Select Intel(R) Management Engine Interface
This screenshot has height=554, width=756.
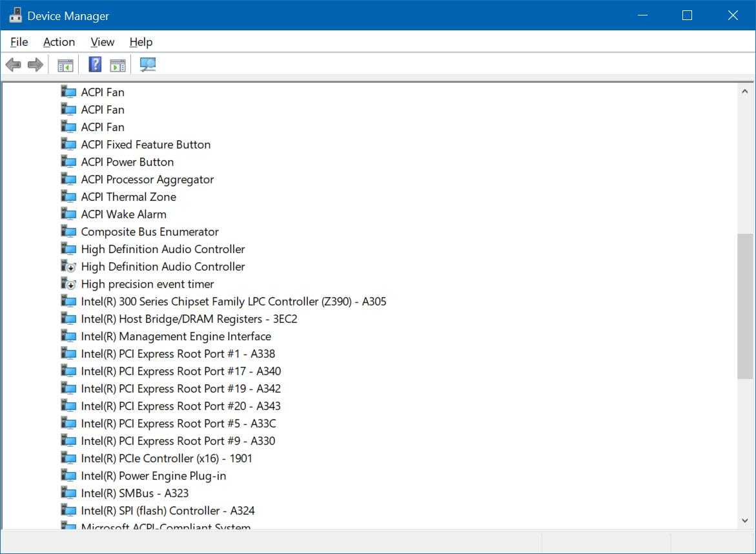coord(176,336)
